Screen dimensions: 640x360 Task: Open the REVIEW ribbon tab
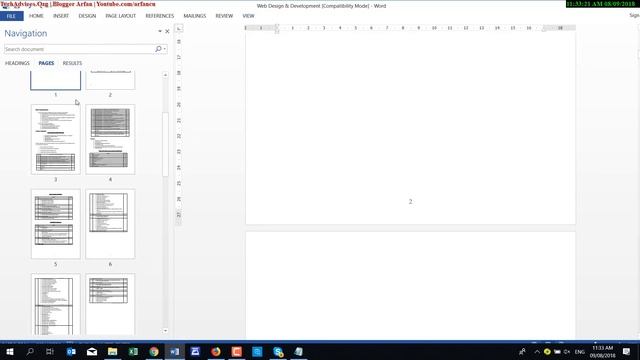224,16
